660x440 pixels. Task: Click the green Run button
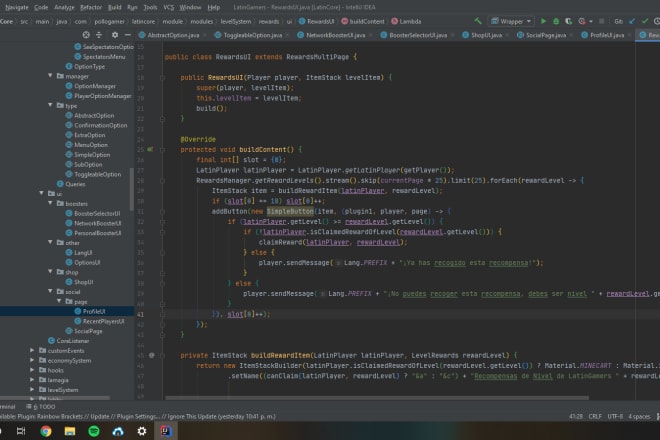pos(542,20)
